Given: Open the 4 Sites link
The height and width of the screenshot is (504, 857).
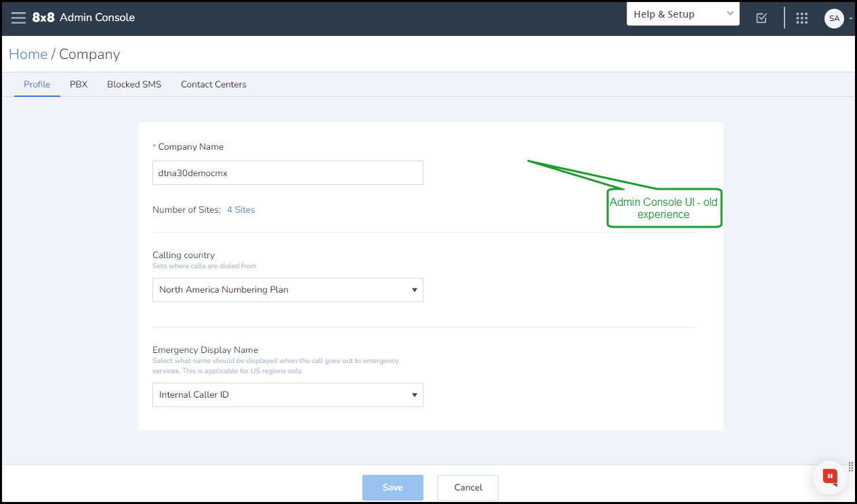Looking at the screenshot, I should click(x=241, y=210).
